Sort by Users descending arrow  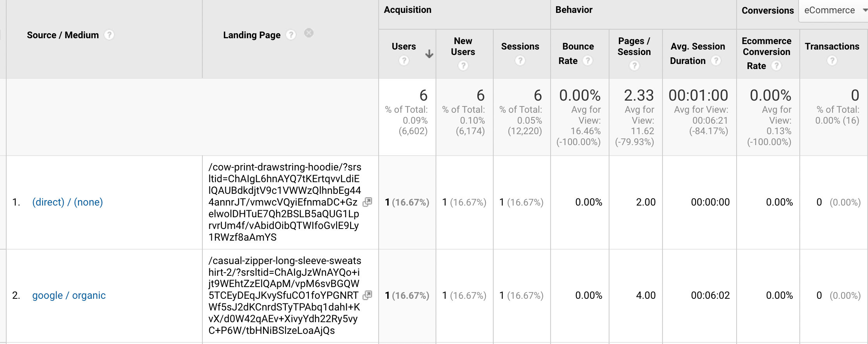[x=429, y=54]
